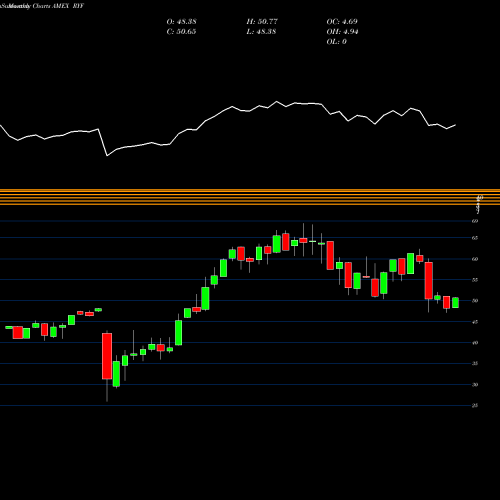Click the 69 price axis label
The image size is (500, 500).
click(475, 221)
